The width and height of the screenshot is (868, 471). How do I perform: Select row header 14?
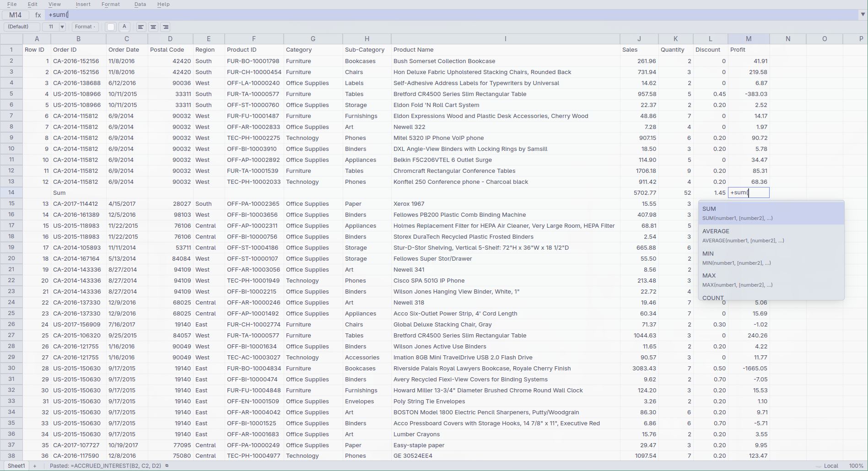pyautogui.click(x=11, y=193)
